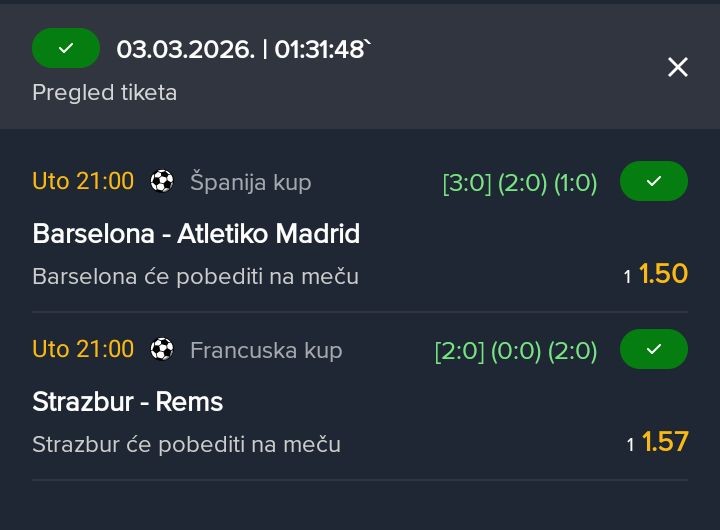The width and height of the screenshot is (720, 530).
Task: Click the green win badge for Barselona match
Action: tap(654, 181)
